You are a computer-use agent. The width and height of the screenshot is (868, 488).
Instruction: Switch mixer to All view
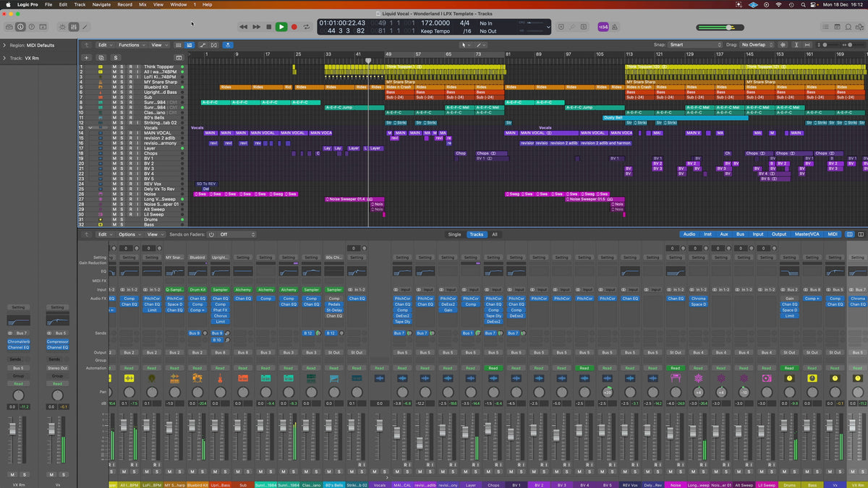pyautogui.click(x=494, y=234)
